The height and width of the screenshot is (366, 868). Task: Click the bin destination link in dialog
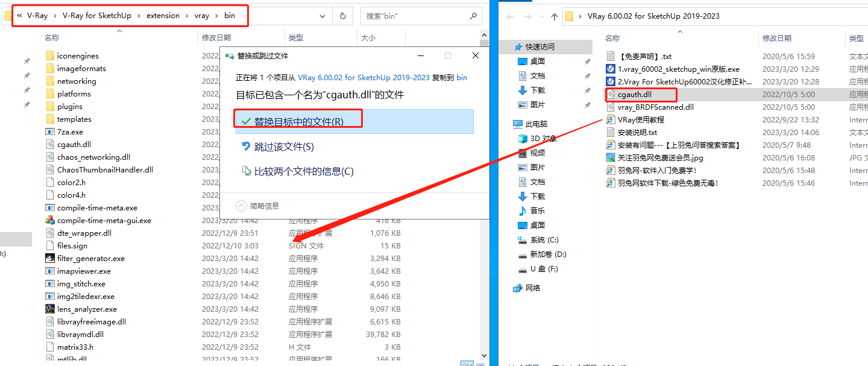[462, 78]
